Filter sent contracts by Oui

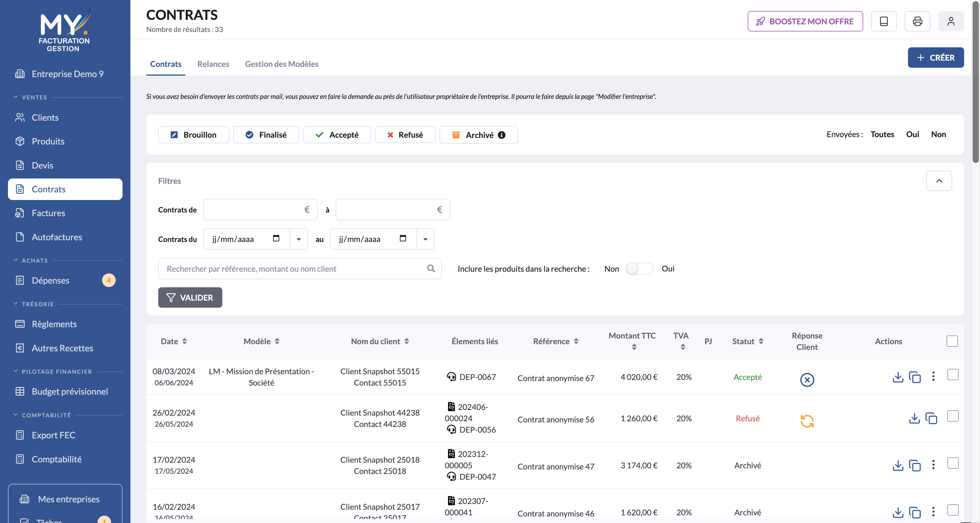tap(912, 134)
